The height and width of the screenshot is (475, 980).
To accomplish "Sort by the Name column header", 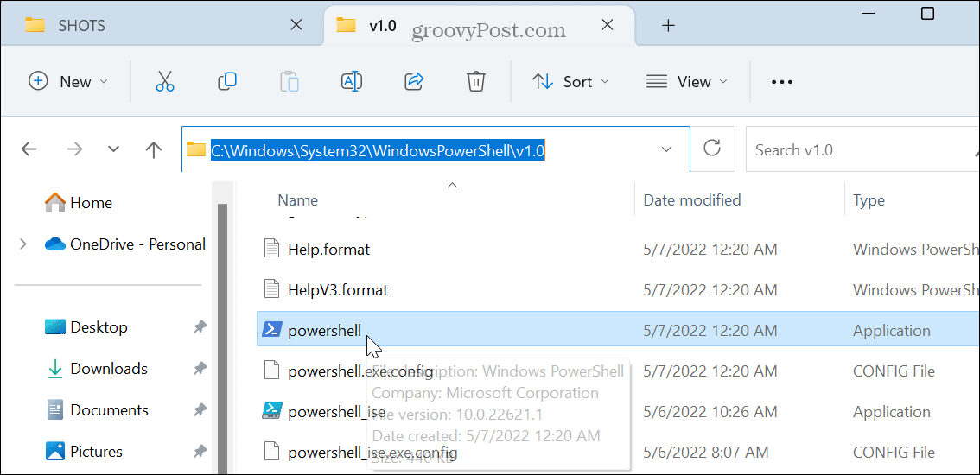I will pos(297,200).
